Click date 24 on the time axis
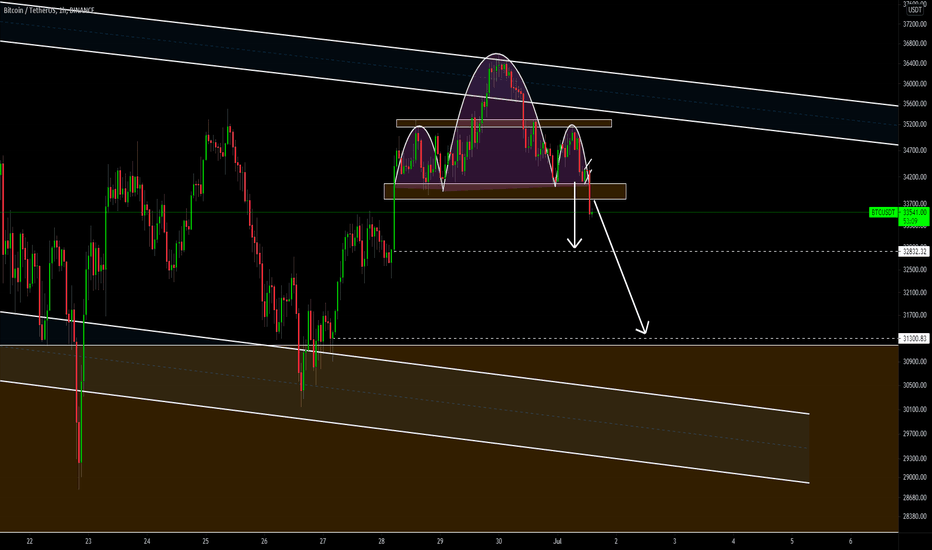Screen dimensions: 932x550 coord(147,541)
